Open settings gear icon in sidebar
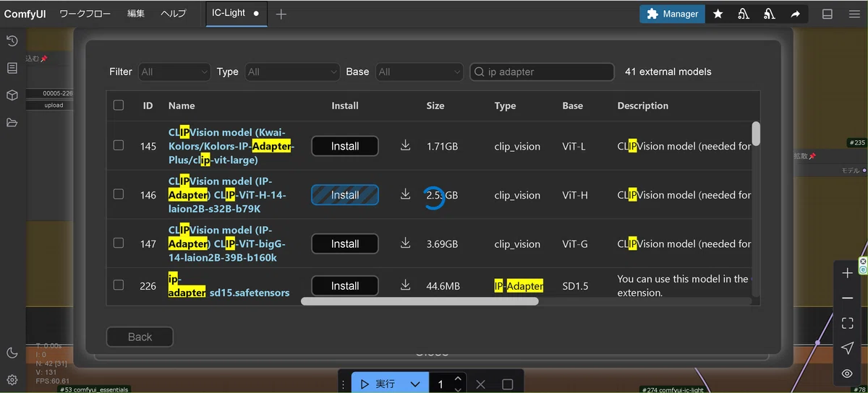Screen dimensions: 868x393 pos(12,379)
